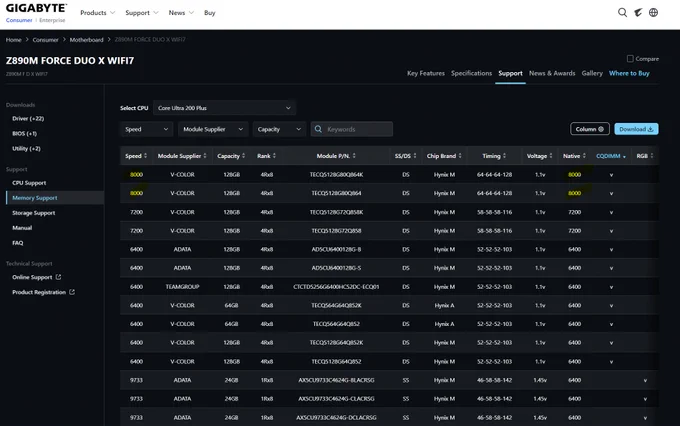This screenshot has width=680, height=426.
Task: Click the Gigabyte logo
Action: [x=36, y=8]
